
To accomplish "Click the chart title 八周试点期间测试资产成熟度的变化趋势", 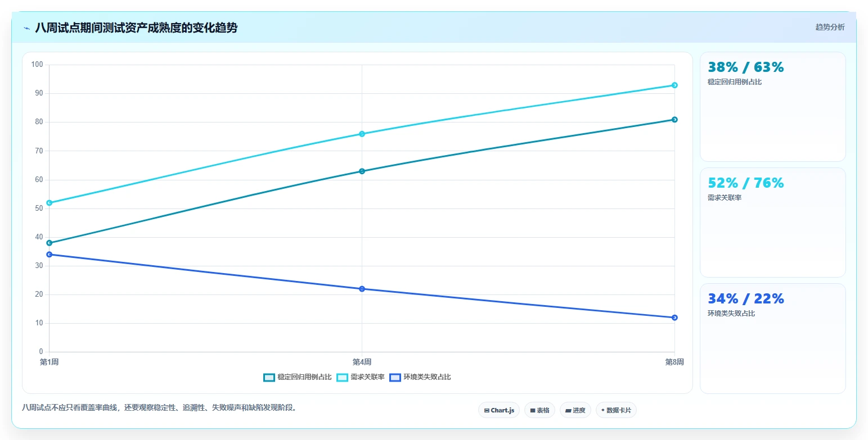I will (x=136, y=28).
